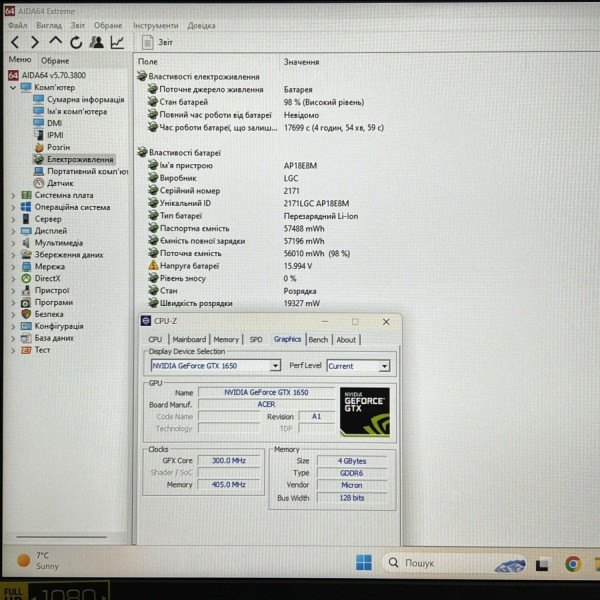The width and height of the screenshot is (600, 600).
Task: Expand the Збереження даних node
Action: tap(13, 255)
